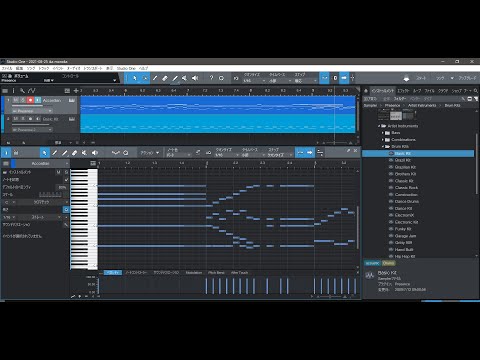This screenshot has width=480, height=360.
Task: Click the question mark help icon
Action: point(211,78)
